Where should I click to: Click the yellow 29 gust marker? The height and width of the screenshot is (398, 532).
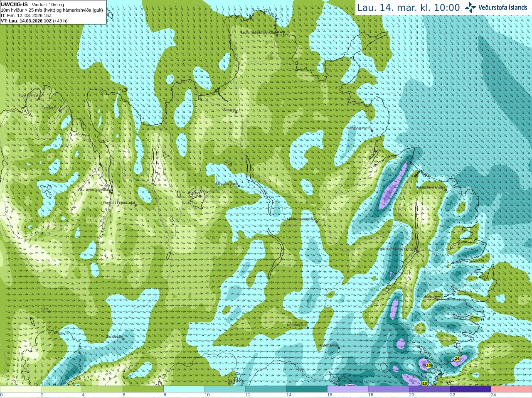[429, 366]
